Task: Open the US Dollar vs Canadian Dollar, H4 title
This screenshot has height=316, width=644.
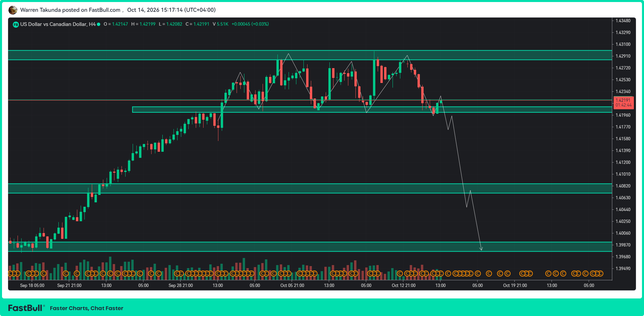Action: pyautogui.click(x=58, y=24)
